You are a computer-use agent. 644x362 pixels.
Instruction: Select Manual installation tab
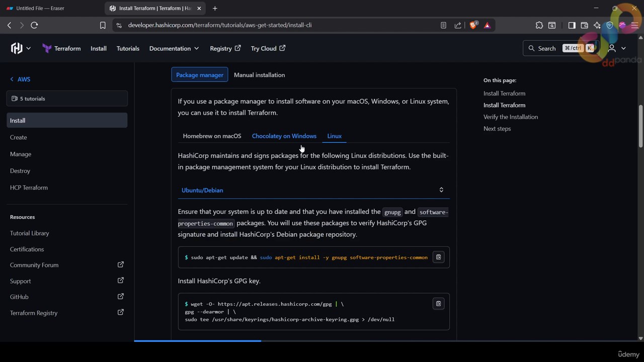coord(259,75)
